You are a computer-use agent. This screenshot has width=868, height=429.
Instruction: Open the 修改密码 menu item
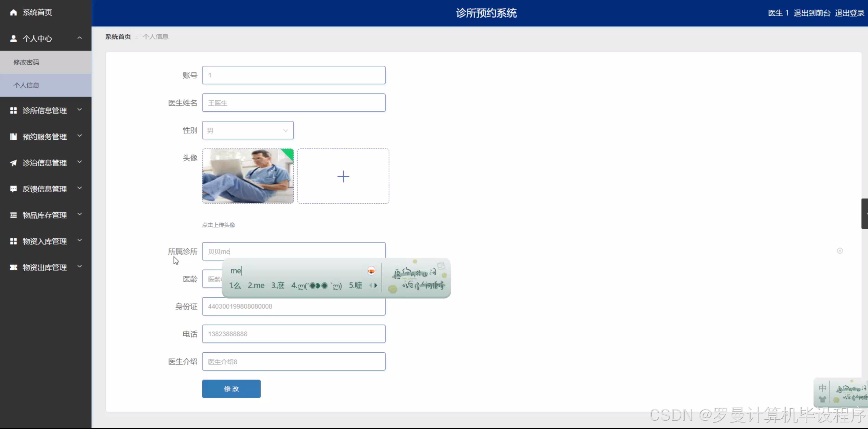coord(26,62)
